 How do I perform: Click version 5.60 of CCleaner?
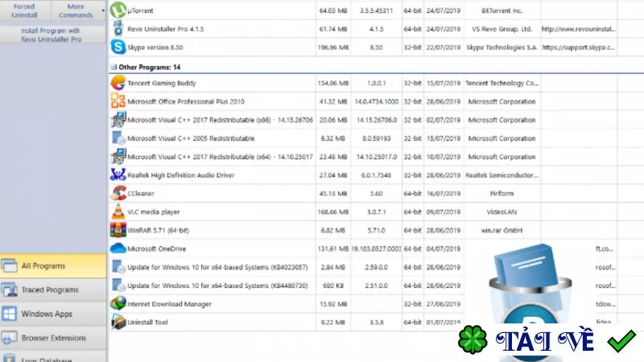tap(376, 193)
